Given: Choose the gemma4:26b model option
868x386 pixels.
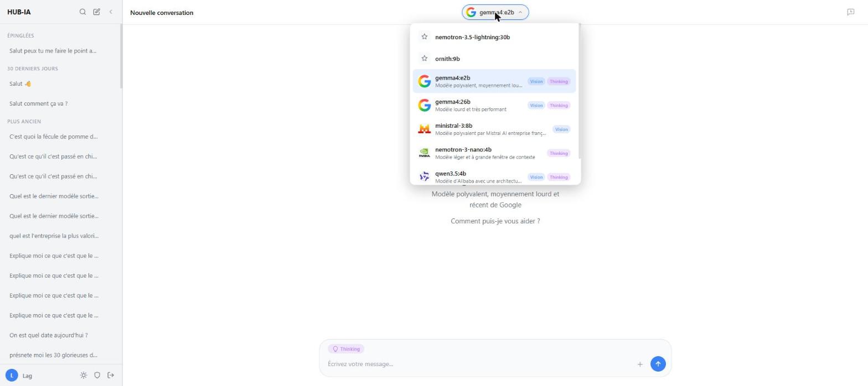Looking at the screenshot, I should (x=494, y=105).
